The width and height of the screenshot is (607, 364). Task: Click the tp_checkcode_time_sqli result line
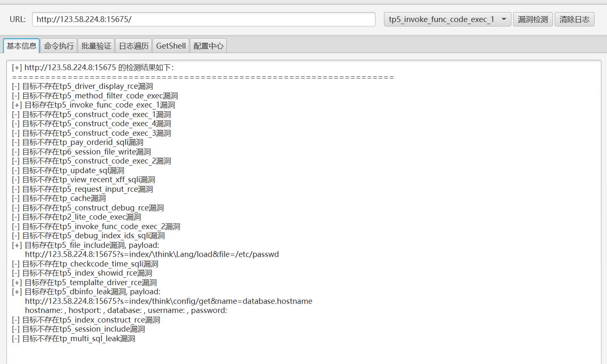pos(85,264)
